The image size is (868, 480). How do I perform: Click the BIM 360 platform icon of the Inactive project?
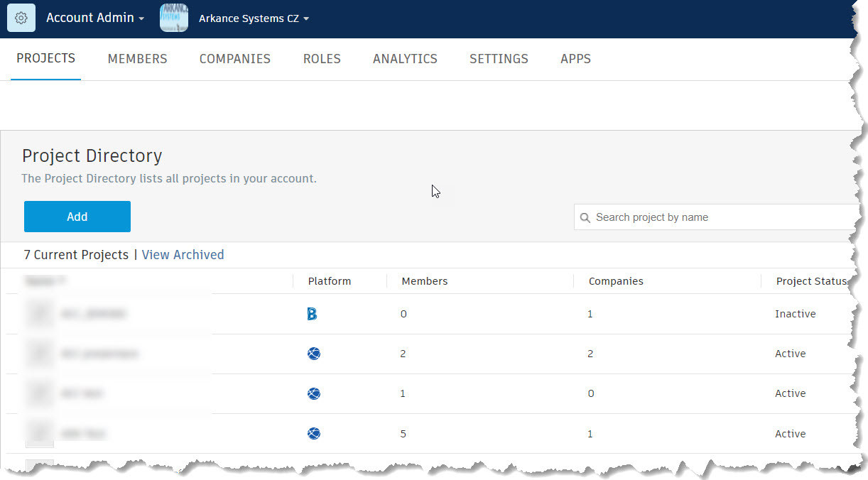tap(312, 314)
